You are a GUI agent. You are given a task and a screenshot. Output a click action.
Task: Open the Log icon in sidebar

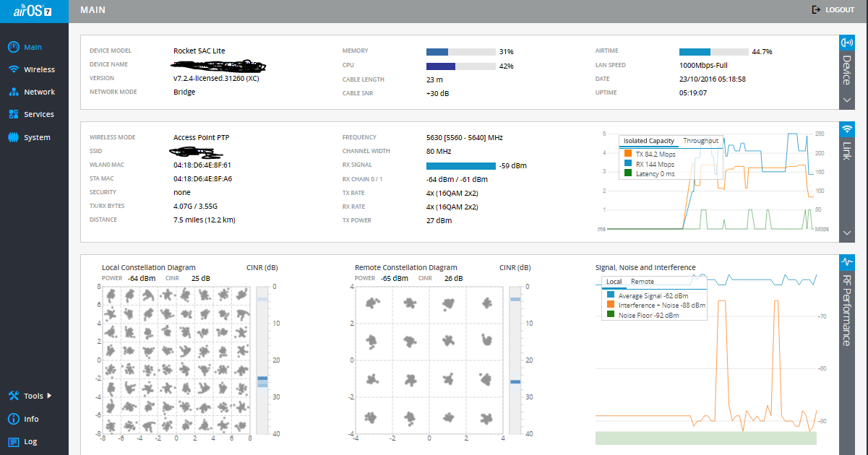click(x=13, y=441)
